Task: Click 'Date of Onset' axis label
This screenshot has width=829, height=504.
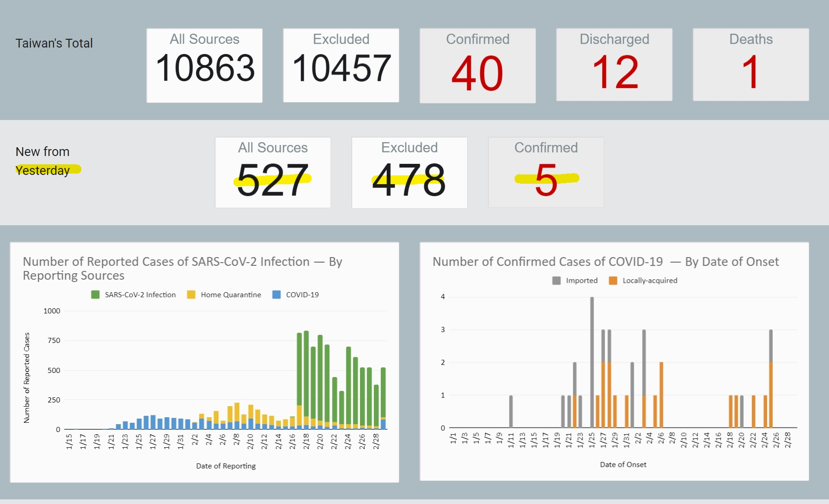Action: 623,464
